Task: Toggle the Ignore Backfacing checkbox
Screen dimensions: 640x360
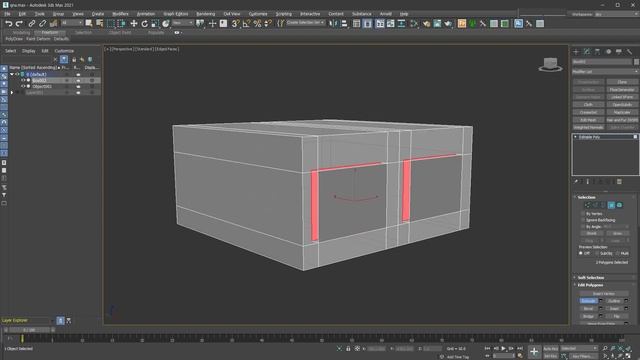Action: point(583,220)
